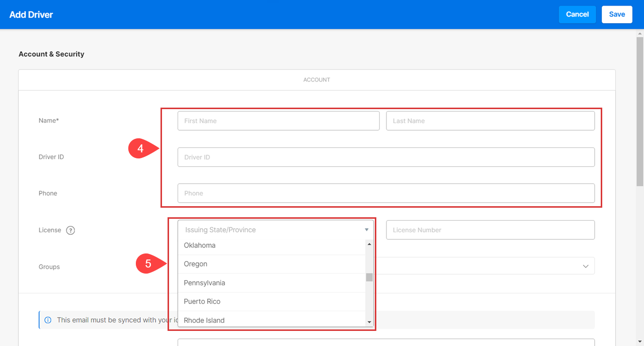Screen dimensions: 644x346
Task: Focus the Last Name field
Action: click(490, 121)
